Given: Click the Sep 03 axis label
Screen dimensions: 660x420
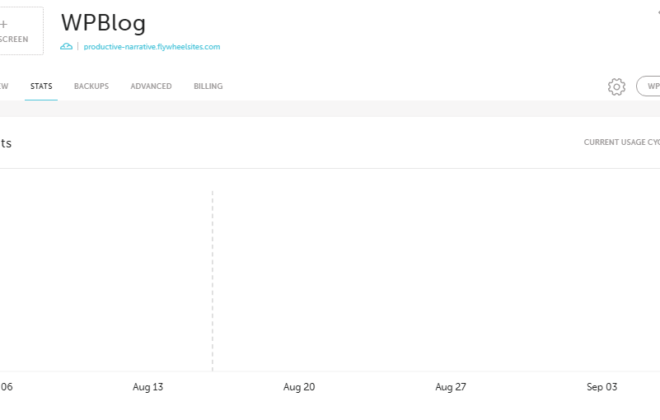Looking at the screenshot, I should (602, 387).
